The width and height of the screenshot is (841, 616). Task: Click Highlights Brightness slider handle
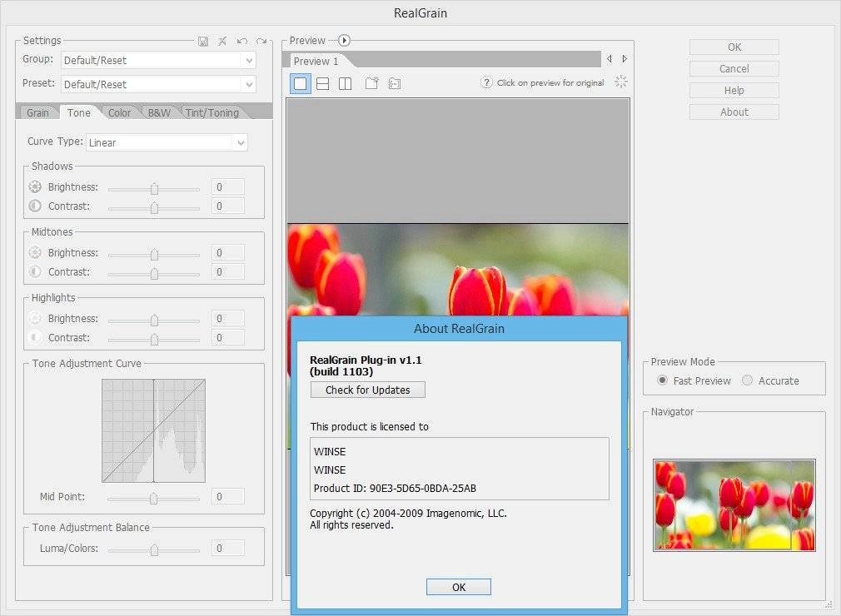click(x=155, y=320)
